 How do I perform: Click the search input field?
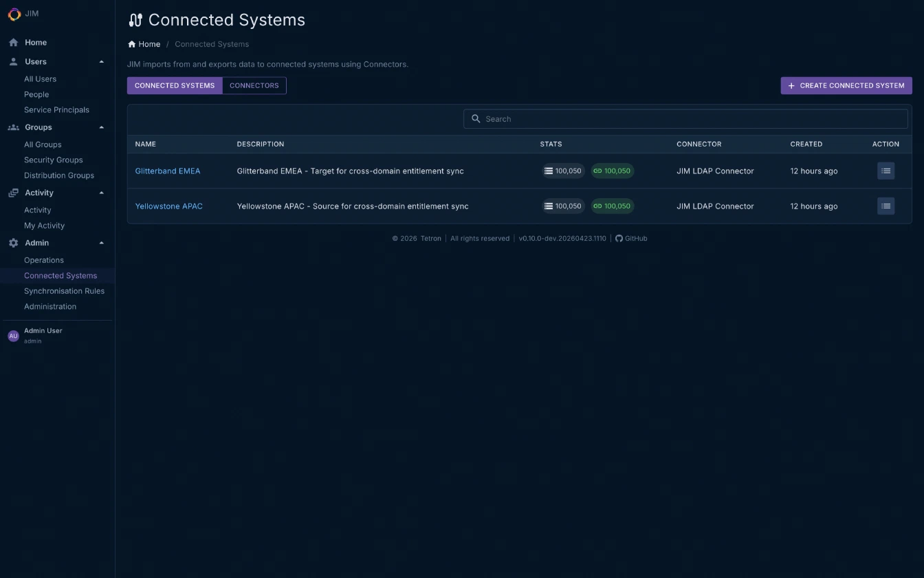[685, 118]
